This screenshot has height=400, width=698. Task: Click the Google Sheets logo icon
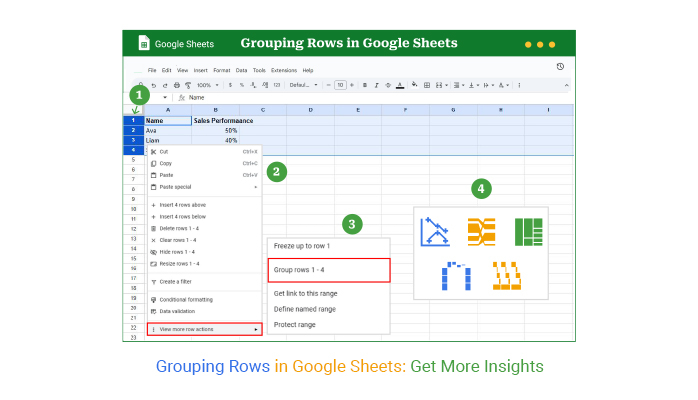[144, 43]
